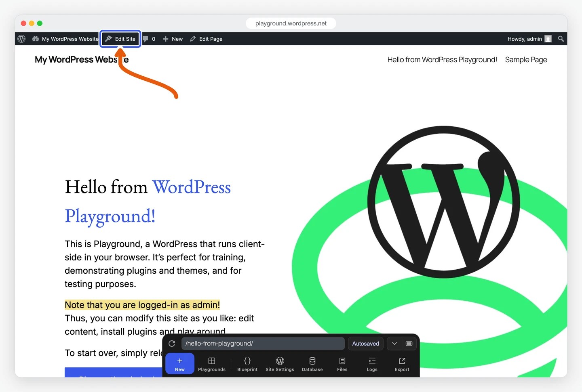Open the admin bar search magnifier

[561, 39]
